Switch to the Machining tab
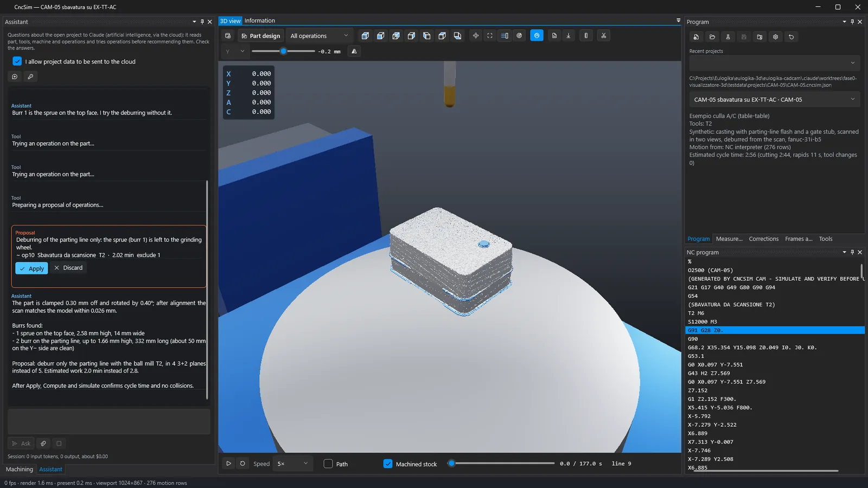The image size is (868, 488). click(x=20, y=469)
